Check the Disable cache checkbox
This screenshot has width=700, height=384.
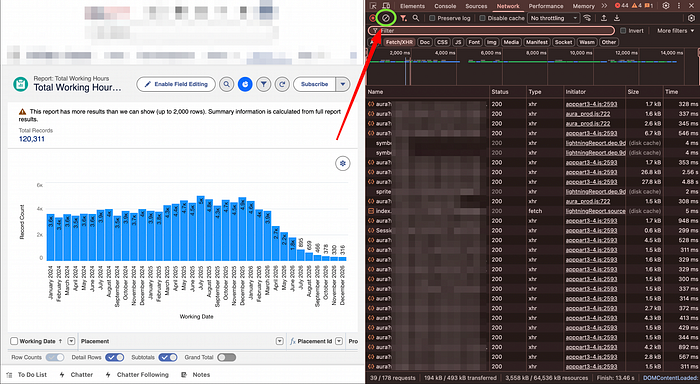[482, 18]
